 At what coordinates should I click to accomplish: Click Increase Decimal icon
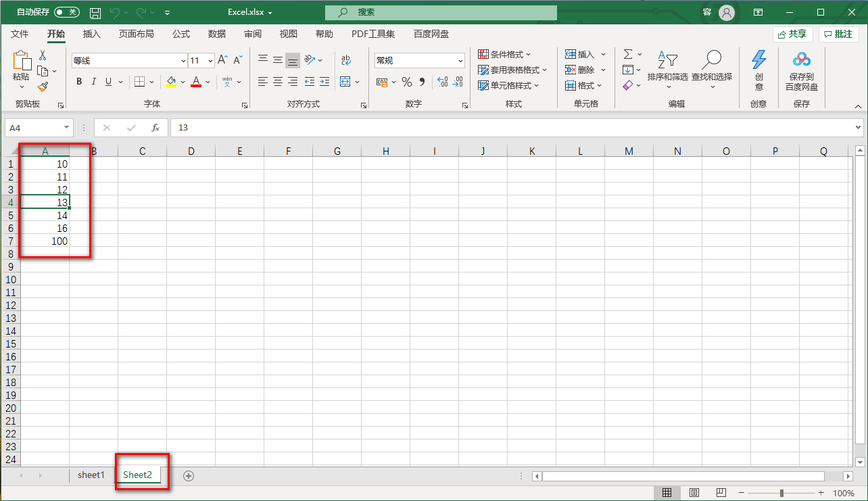[x=443, y=82]
